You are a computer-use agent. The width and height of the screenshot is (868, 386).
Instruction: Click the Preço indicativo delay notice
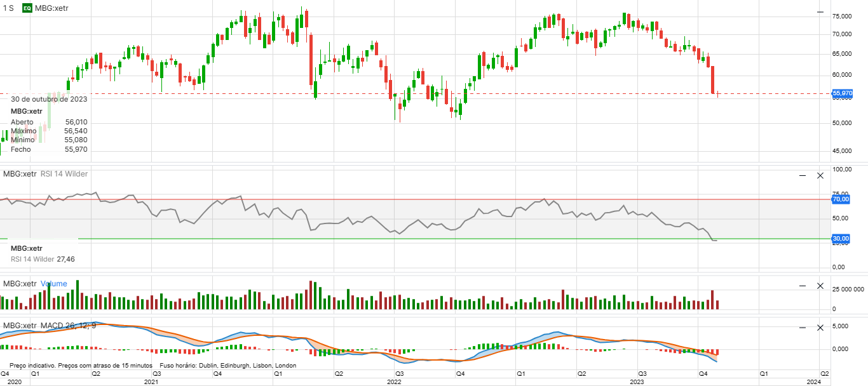click(81, 366)
